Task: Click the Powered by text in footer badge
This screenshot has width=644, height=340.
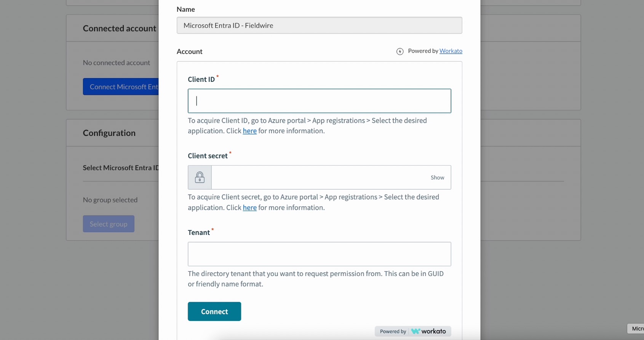Action: (x=393, y=331)
